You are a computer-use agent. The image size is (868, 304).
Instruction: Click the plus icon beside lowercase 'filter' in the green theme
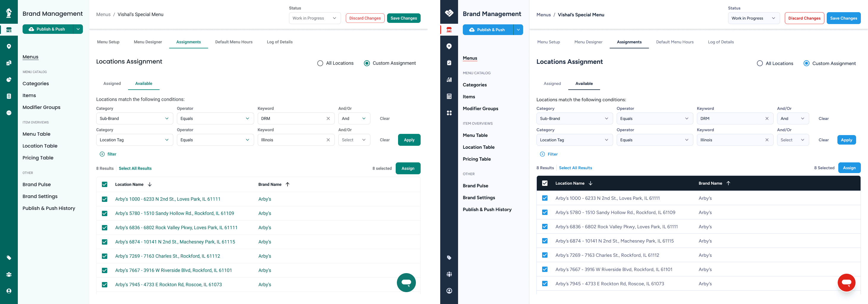click(x=102, y=154)
